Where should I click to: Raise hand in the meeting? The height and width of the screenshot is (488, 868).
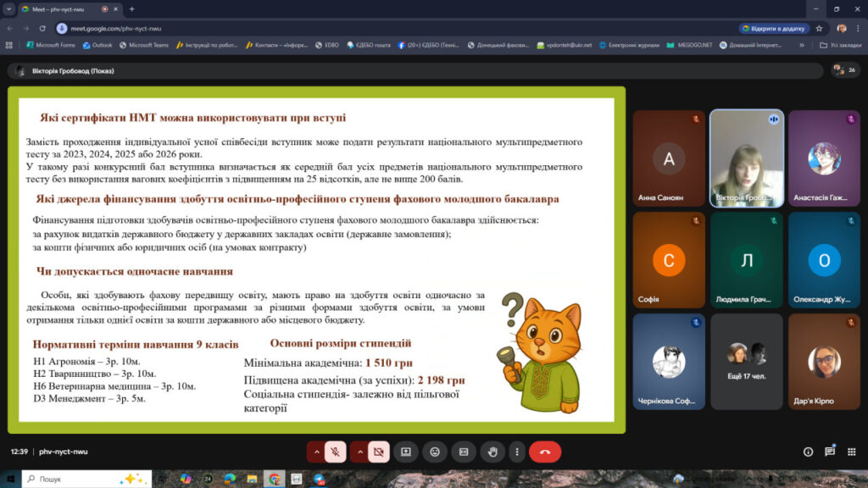(x=492, y=452)
